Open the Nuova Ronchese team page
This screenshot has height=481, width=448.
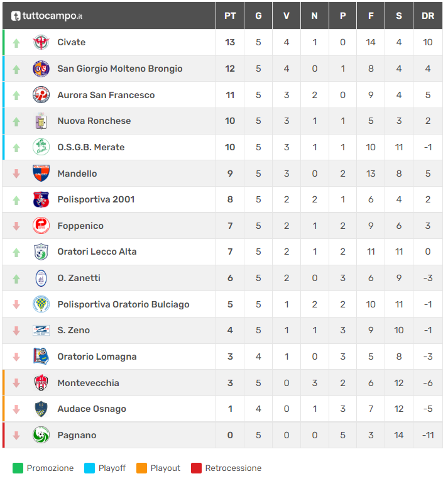94,121
